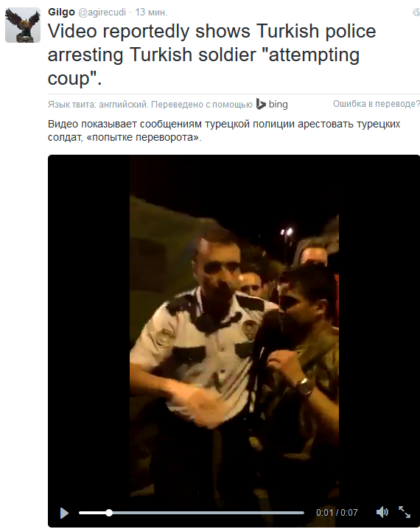Click the Russian translated tweet text
Viewport: 420px width, 529px height.
(224, 130)
